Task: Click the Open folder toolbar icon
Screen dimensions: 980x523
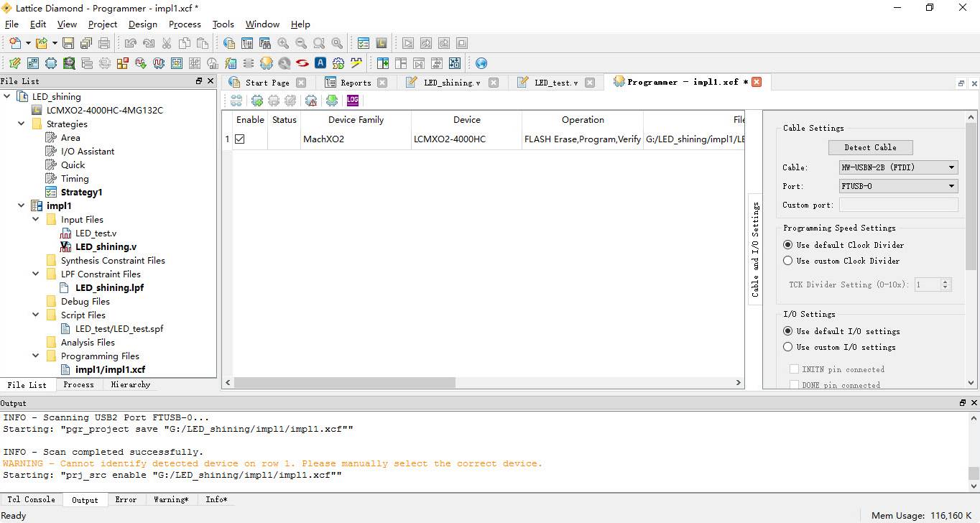Action: pyautogui.click(x=42, y=43)
